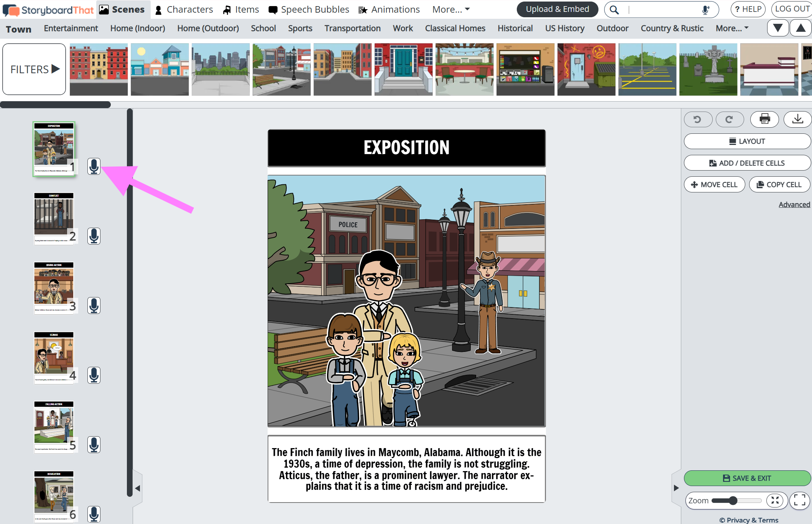Collapse scene library with up arrow
This screenshot has width=812, height=524.
click(800, 28)
